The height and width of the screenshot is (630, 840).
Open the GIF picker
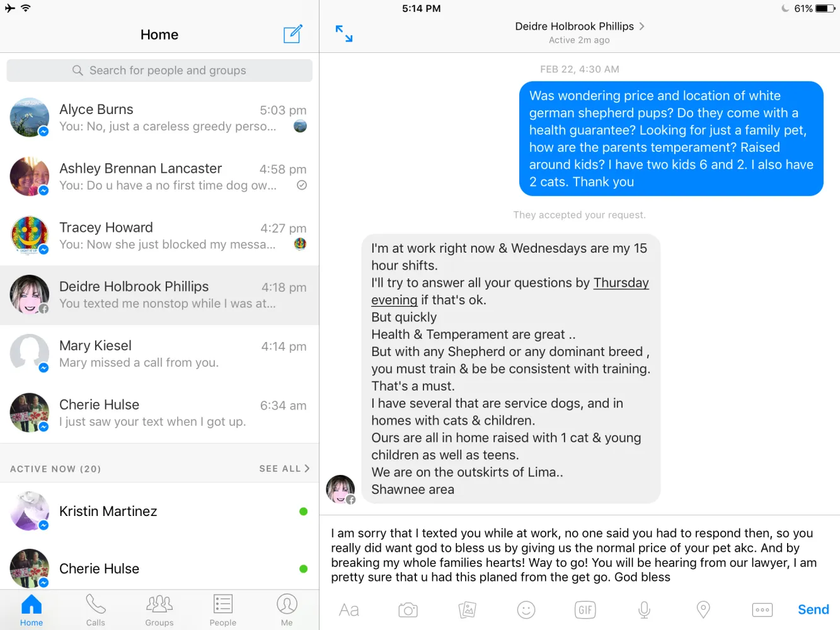point(585,610)
